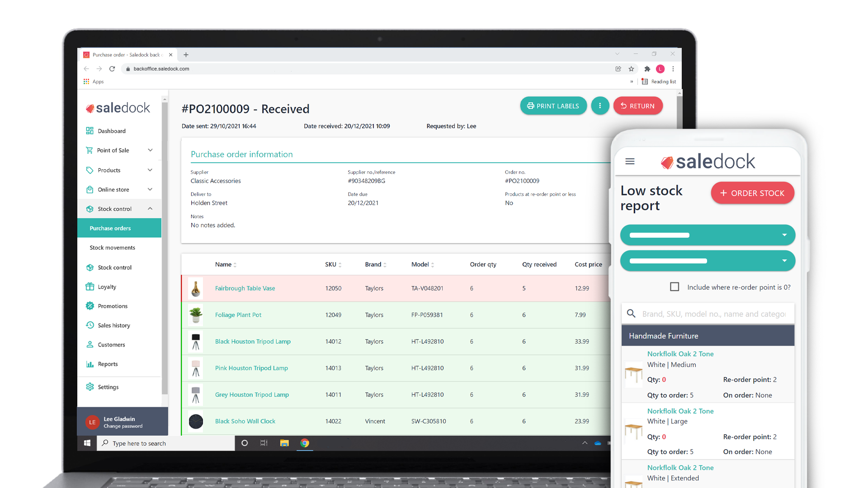The image size is (868, 488).
Task: Collapse the Stock control section
Action: 150,209
